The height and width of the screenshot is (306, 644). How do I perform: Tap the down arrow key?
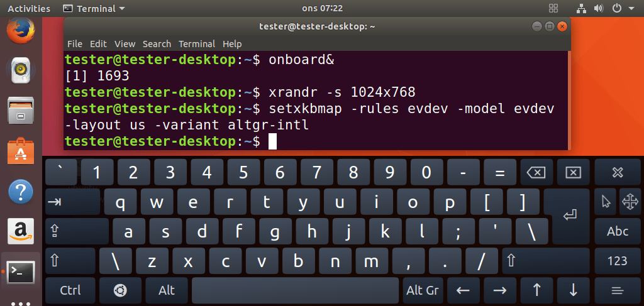click(573, 290)
